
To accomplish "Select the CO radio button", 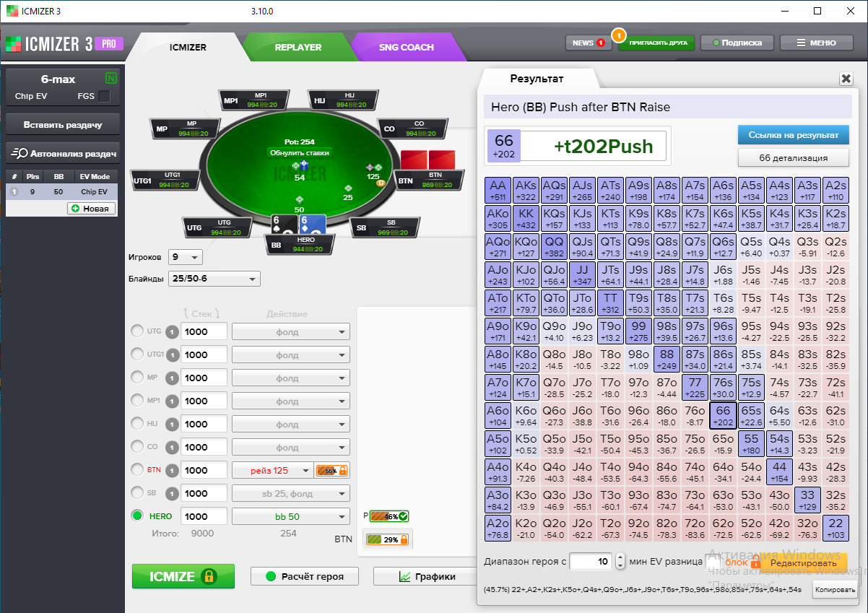I will point(136,447).
